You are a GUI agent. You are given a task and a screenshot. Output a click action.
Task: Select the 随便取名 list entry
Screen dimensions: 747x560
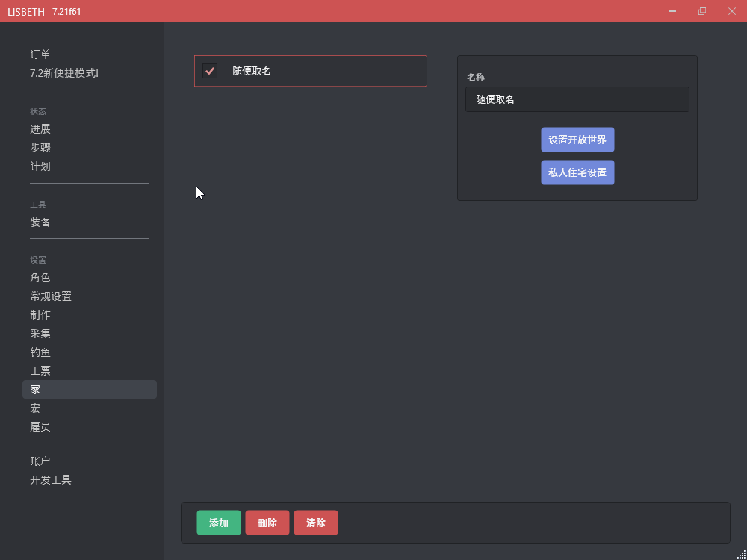click(x=311, y=71)
